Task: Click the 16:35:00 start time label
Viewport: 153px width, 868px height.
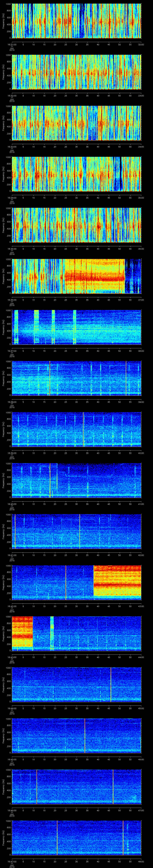Action: 12,249
